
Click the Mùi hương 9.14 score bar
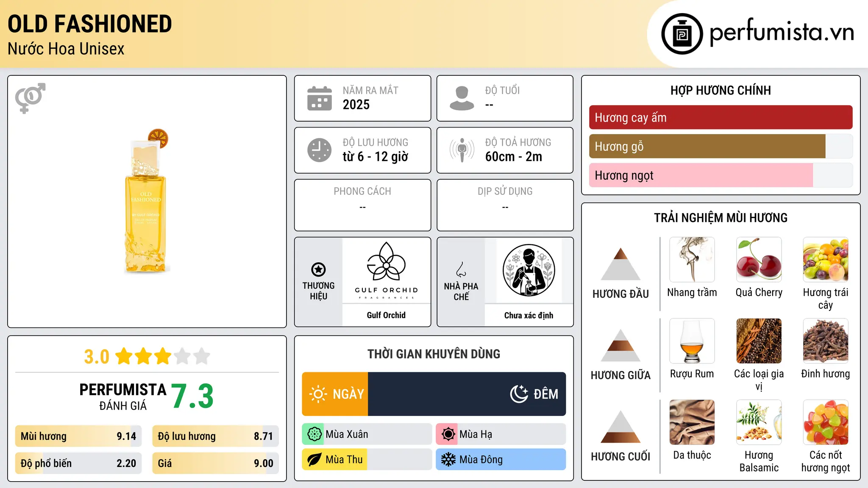pyautogui.click(x=78, y=436)
